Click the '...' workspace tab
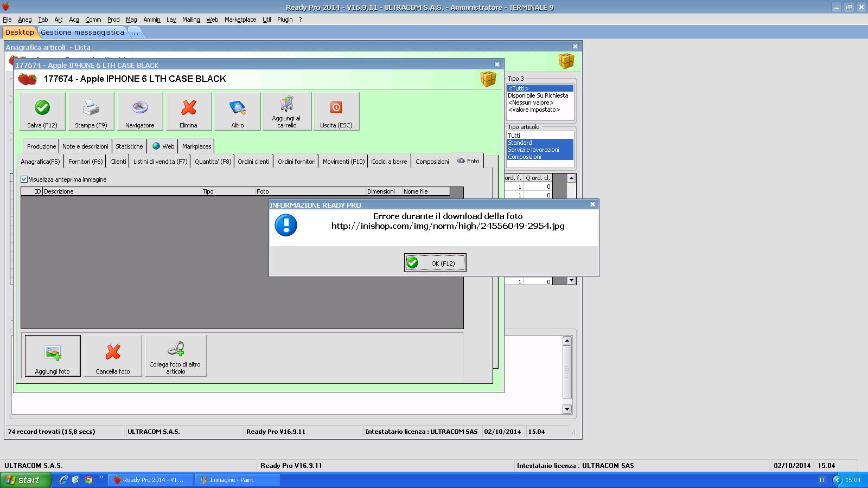Viewport: 868px width, 488px height. point(135,33)
